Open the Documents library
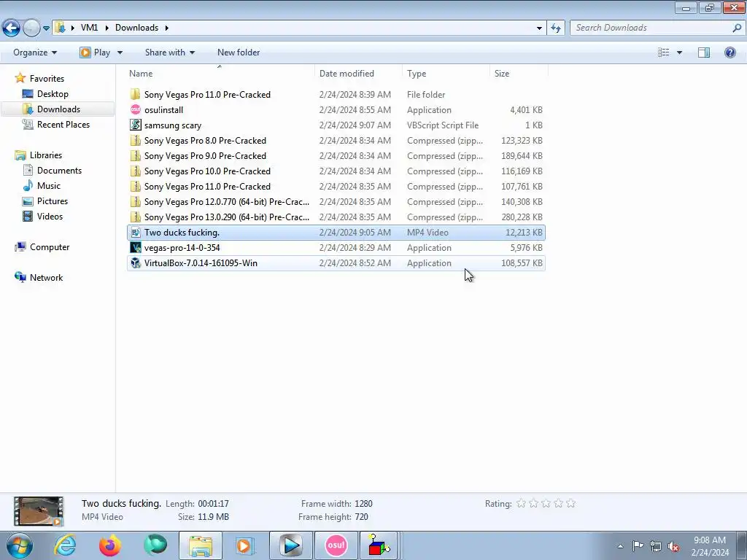This screenshot has width=747, height=560. point(59,171)
